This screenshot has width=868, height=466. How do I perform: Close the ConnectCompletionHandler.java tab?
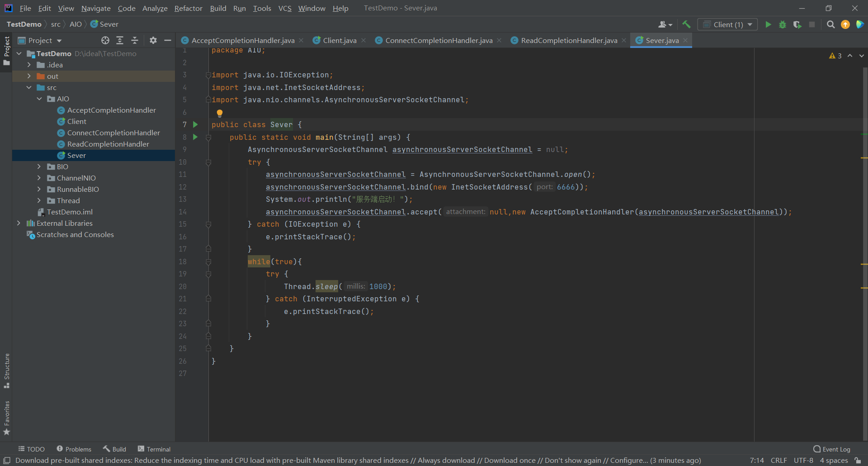tap(499, 40)
